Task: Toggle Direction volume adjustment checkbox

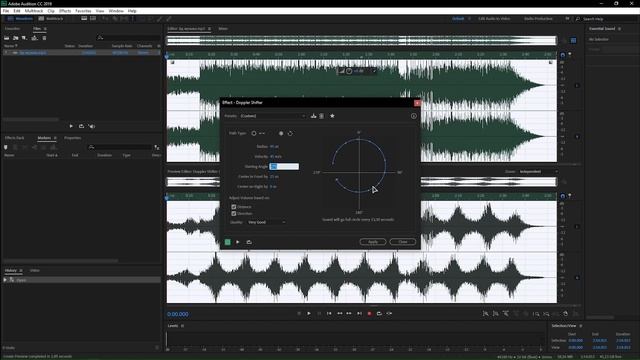Action: pyautogui.click(x=234, y=213)
